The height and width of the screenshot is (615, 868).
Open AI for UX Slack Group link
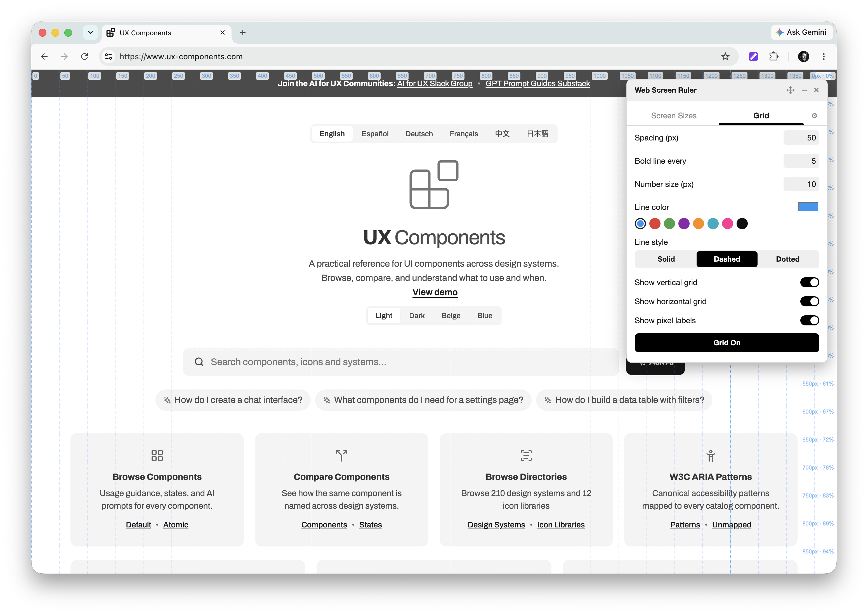click(434, 84)
